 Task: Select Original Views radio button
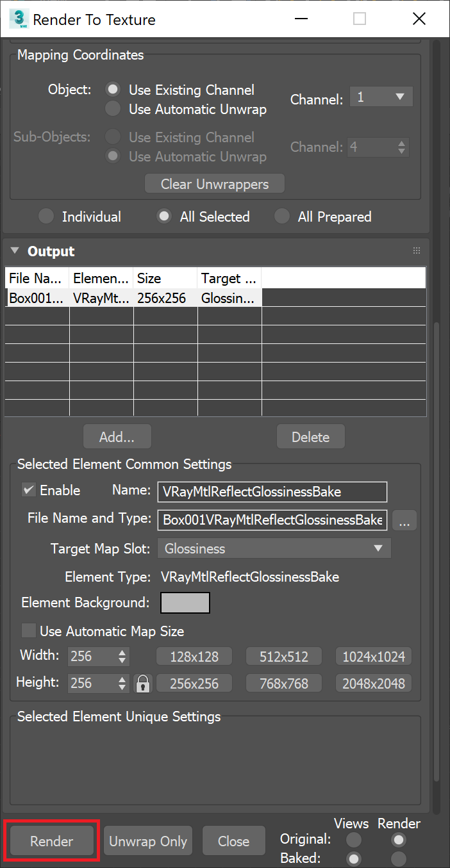pos(354,839)
